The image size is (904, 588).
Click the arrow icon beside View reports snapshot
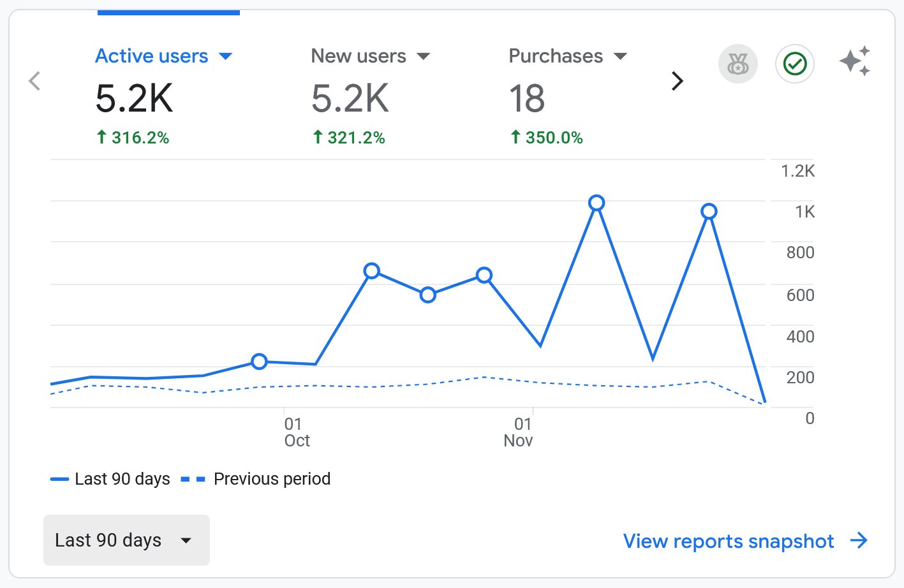pyautogui.click(x=860, y=541)
